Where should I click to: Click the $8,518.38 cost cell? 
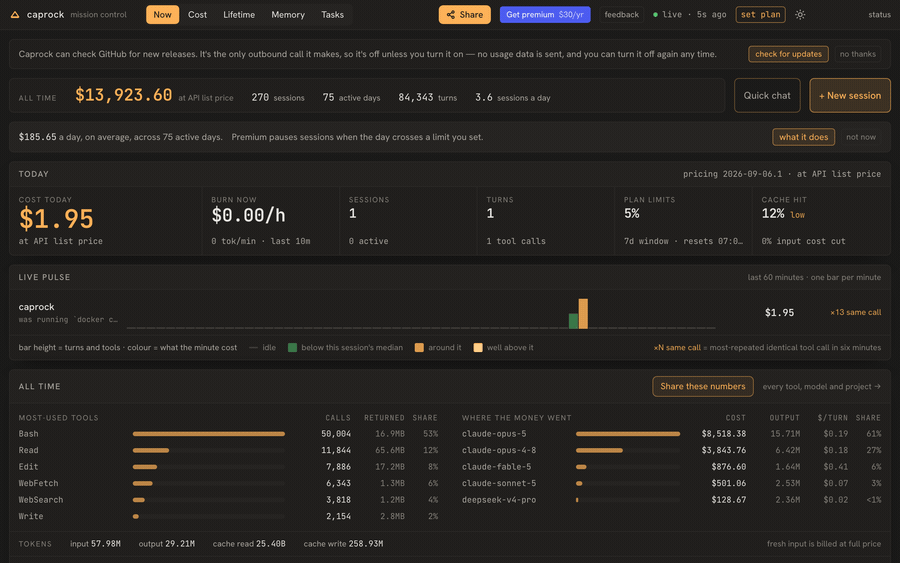(723, 434)
